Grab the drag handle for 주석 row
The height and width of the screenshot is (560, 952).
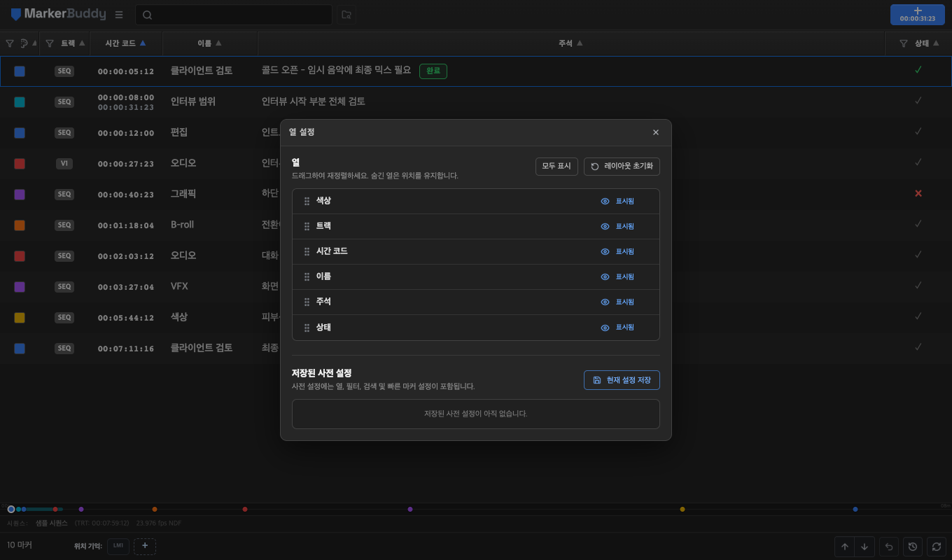coord(307,302)
